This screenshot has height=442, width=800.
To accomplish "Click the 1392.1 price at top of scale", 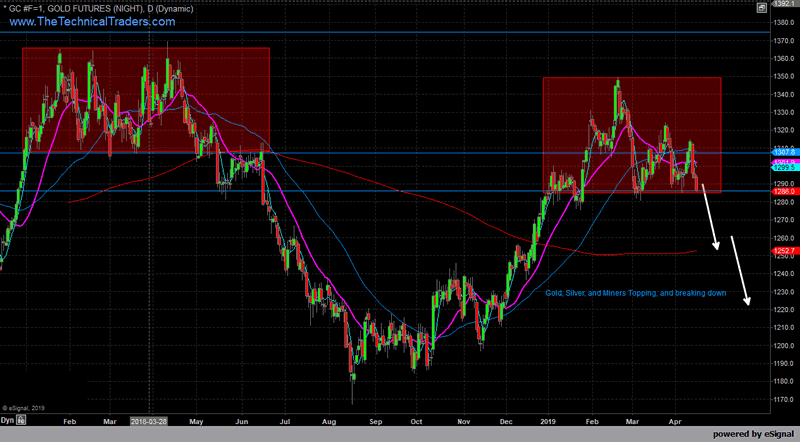I will tap(784, 5).
